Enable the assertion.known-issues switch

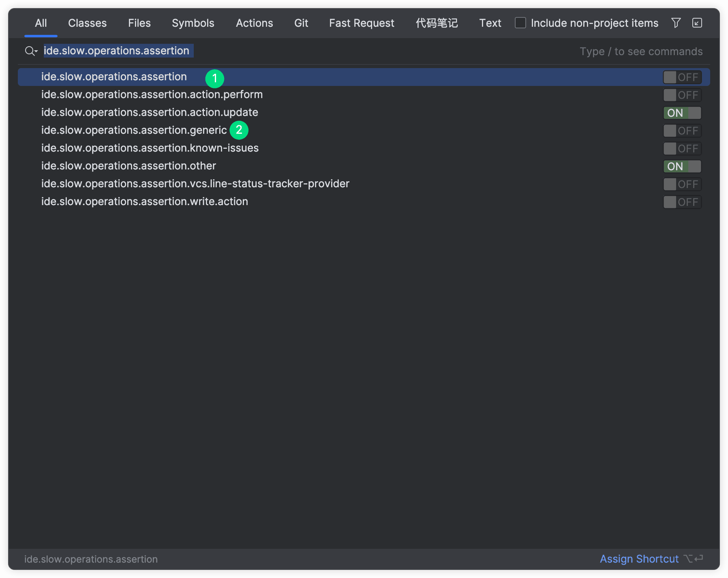pos(682,148)
